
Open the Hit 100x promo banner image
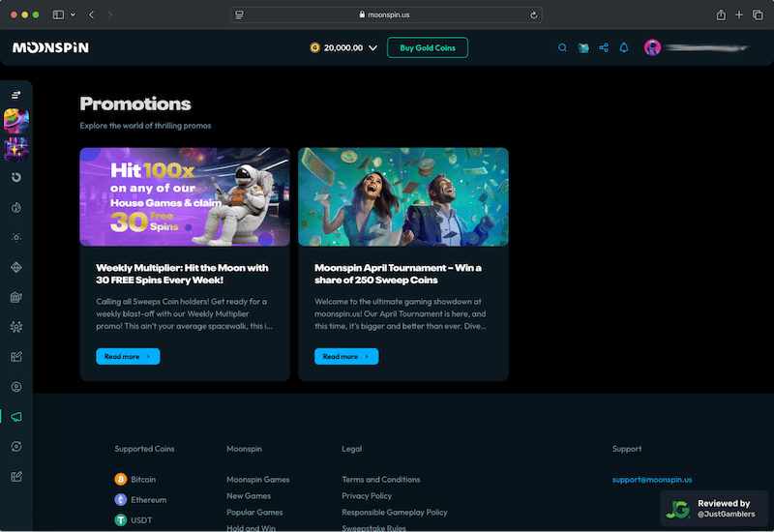[185, 197]
